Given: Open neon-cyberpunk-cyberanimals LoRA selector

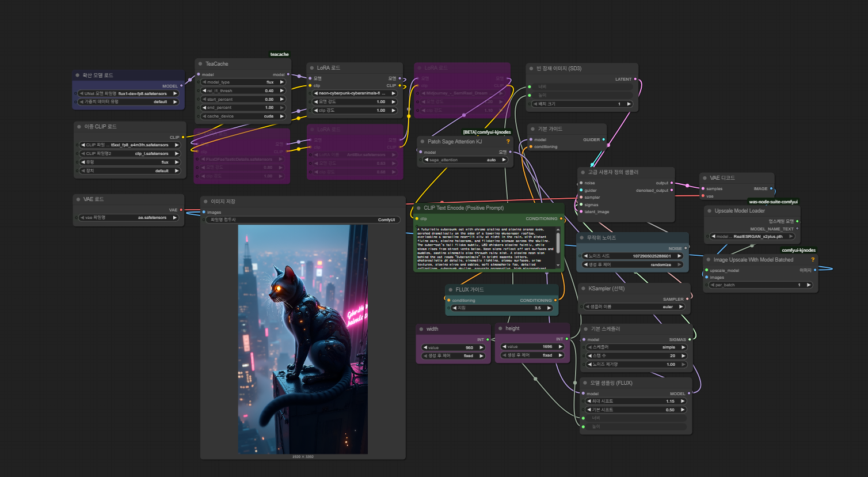Looking at the screenshot, I should (355, 93).
